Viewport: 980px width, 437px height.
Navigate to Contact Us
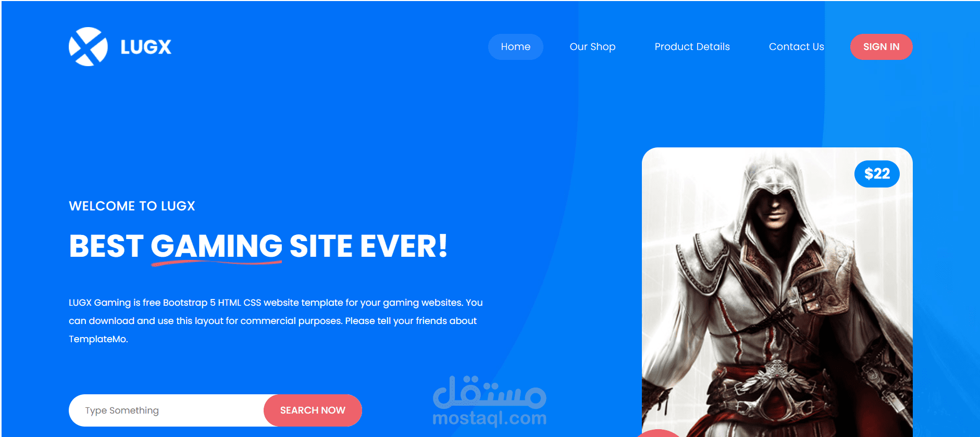[x=796, y=47]
